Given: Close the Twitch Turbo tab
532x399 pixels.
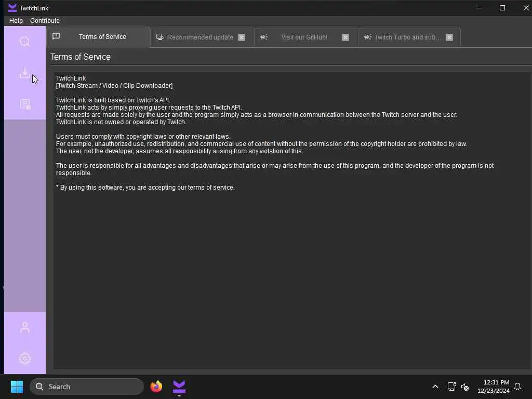Looking at the screenshot, I should (449, 37).
